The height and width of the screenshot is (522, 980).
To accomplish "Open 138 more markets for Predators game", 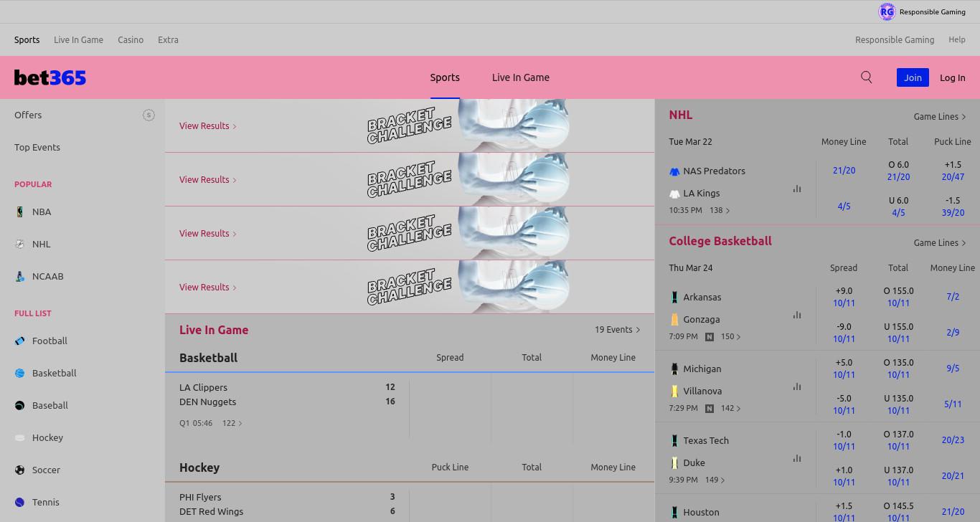I will [x=720, y=210].
